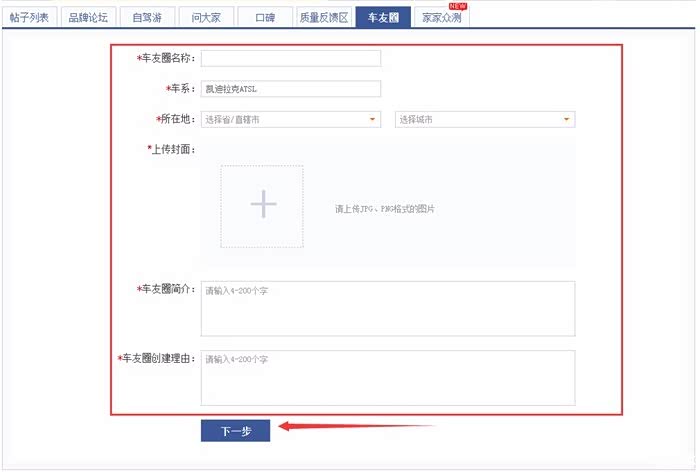
Task: Go to the 自驾游 tab
Action: coord(147,18)
